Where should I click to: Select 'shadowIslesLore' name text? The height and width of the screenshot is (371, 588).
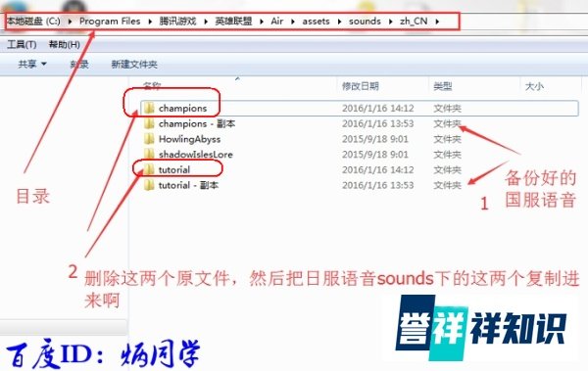195,155
